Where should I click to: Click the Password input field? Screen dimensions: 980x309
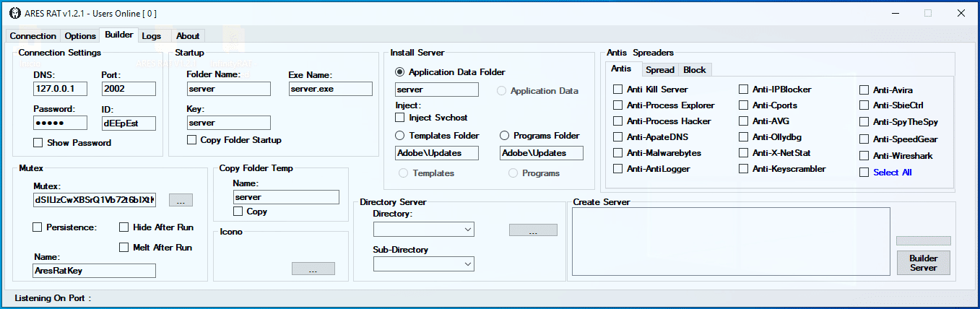click(x=60, y=123)
